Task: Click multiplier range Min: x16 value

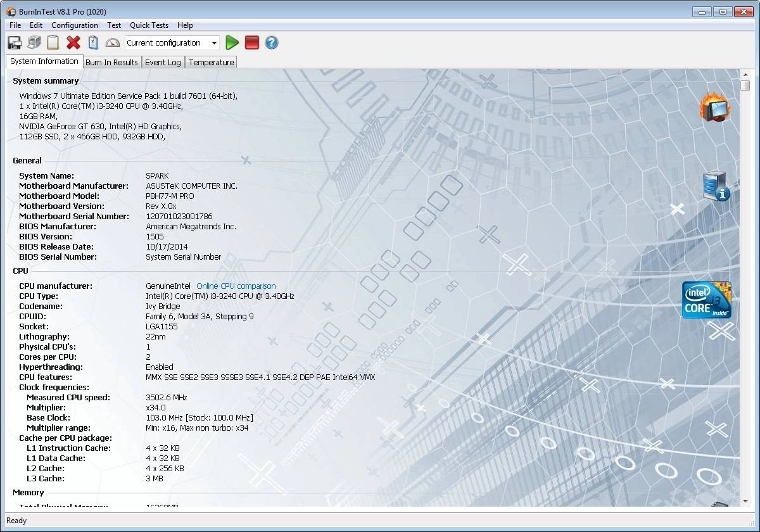Action: (x=197, y=428)
